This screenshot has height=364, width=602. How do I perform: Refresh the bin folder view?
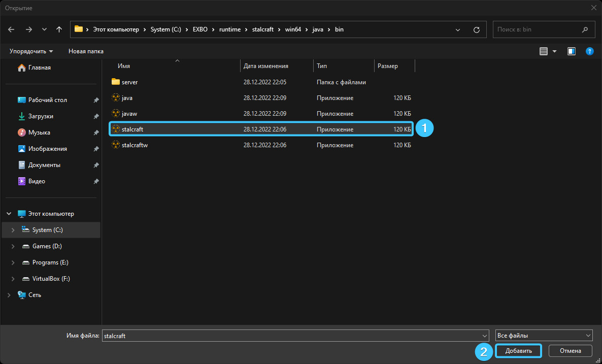(477, 29)
